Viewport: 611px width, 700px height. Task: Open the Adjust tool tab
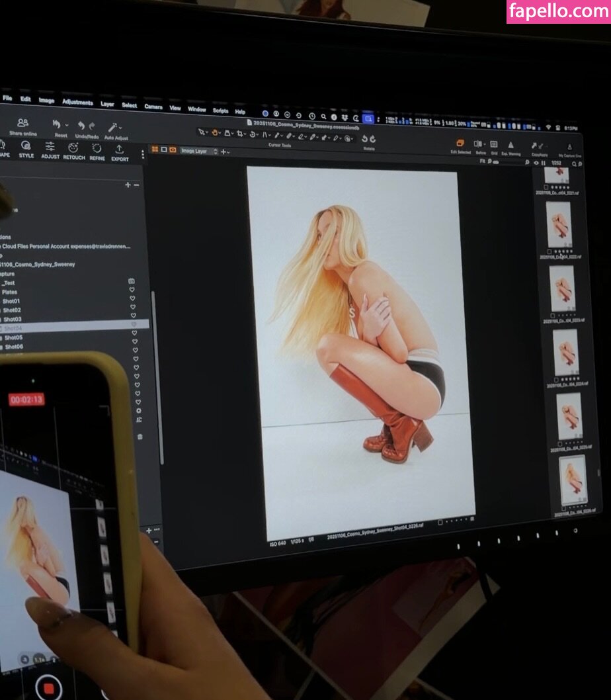pyautogui.click(x=50, y=150)
